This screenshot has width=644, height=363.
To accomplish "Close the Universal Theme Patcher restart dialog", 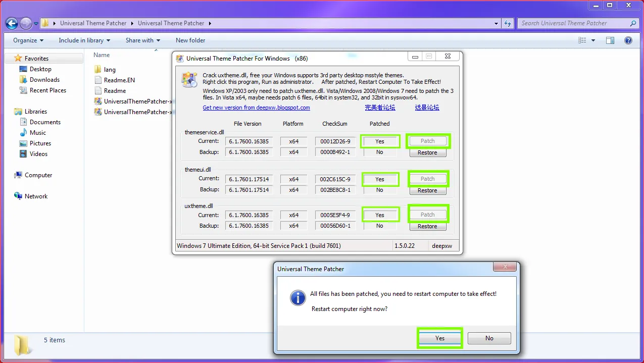I will click(x=505, y=267).
